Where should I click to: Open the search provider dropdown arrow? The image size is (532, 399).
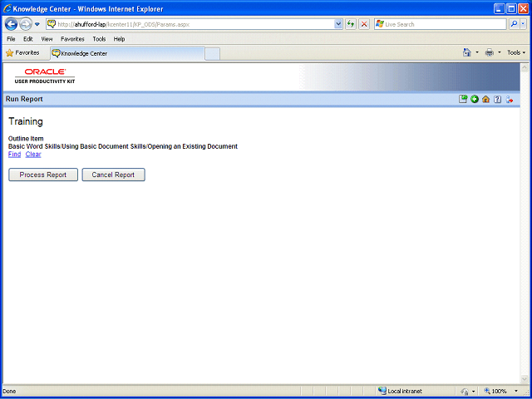point(523,24)
